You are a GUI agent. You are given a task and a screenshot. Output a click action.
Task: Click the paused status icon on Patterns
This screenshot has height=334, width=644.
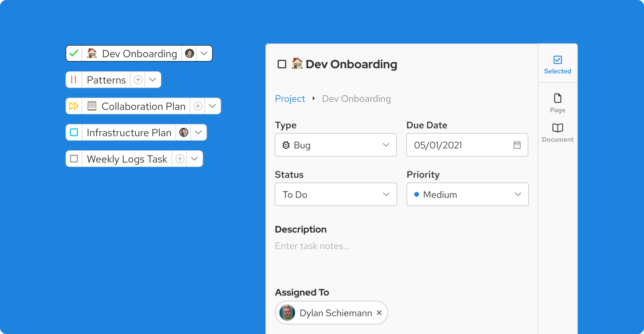click(74, 80)
